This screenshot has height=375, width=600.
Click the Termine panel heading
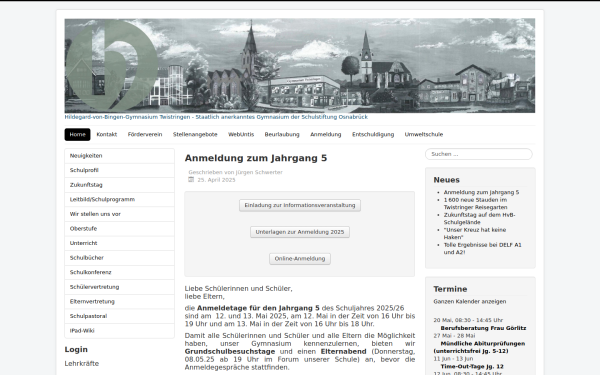click(x=450, y=289)
